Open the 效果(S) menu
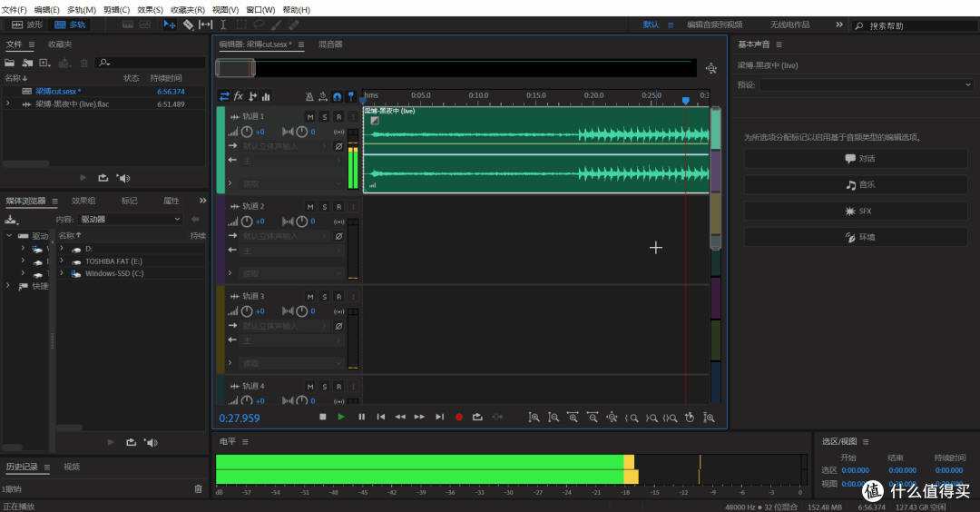Image resolution: width=980 pixels, height=512 pixels. [x=150, y=9]
